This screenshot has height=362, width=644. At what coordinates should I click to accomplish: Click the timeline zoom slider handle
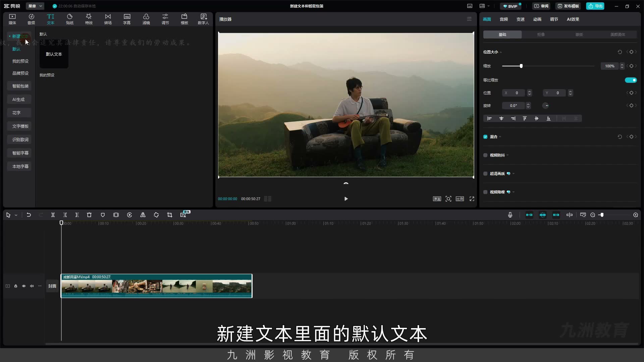[602, 215]
